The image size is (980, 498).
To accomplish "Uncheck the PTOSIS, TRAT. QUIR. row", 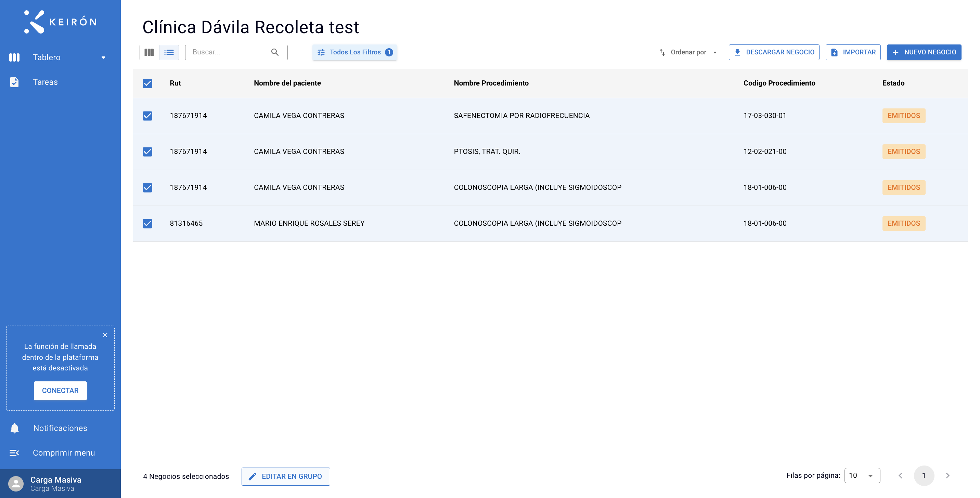I will [x=147, y=152].
